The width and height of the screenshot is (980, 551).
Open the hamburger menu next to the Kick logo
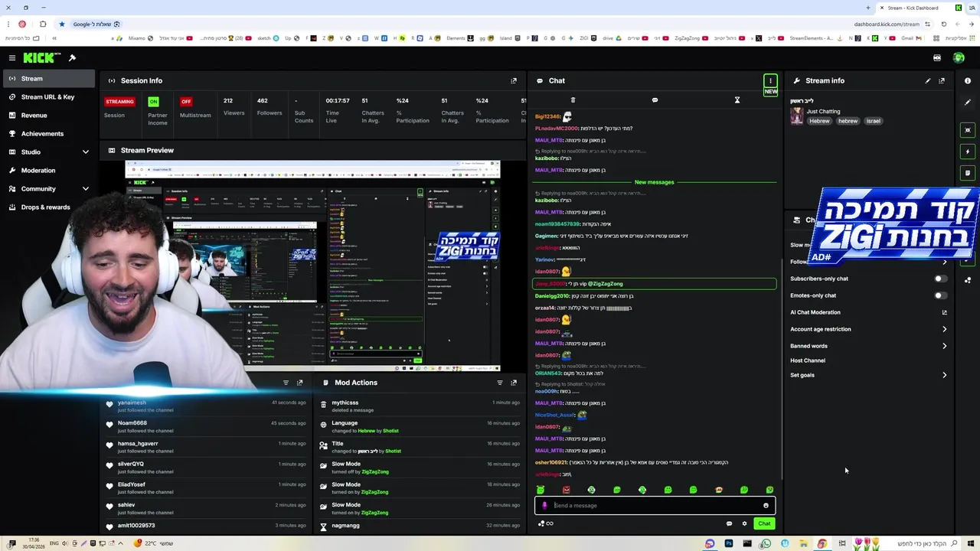coord(12,58)
